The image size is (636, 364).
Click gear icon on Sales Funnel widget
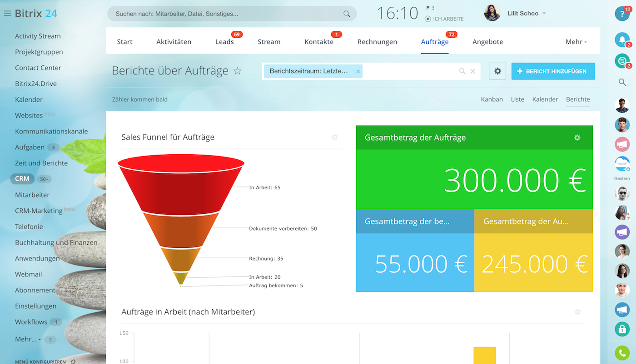coord(335,137)
